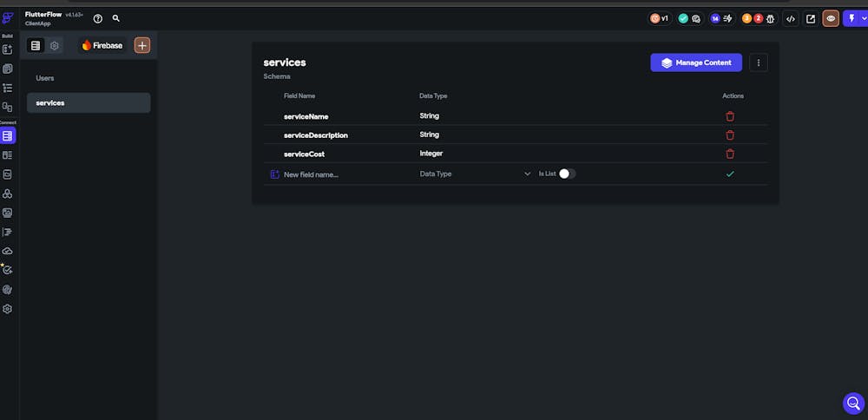Click the preview eye icon
This screenshot has height=420, width=868.
tap(831, 18)
